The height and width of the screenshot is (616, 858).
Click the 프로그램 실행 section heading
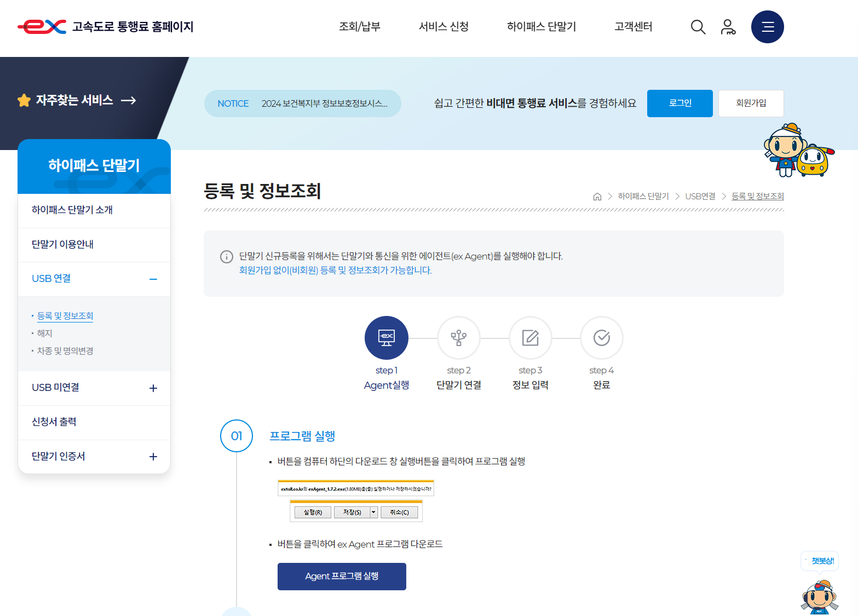[302, 436]
